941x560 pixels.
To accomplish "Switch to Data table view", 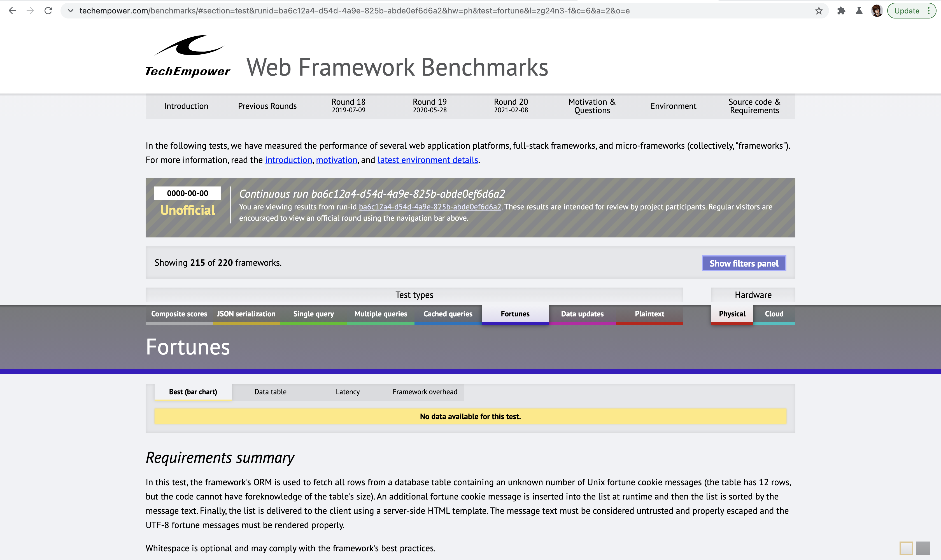I will pyautogui.click(x=270, y=392).
